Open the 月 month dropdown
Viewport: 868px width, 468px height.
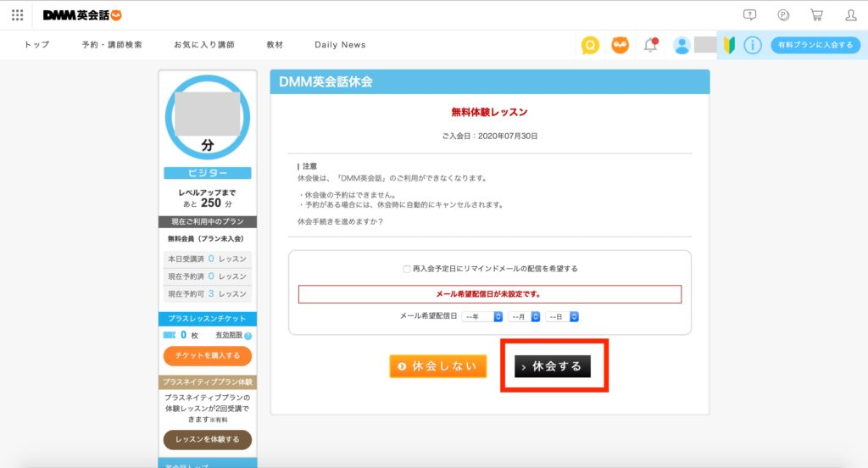[x=524, y=316]
